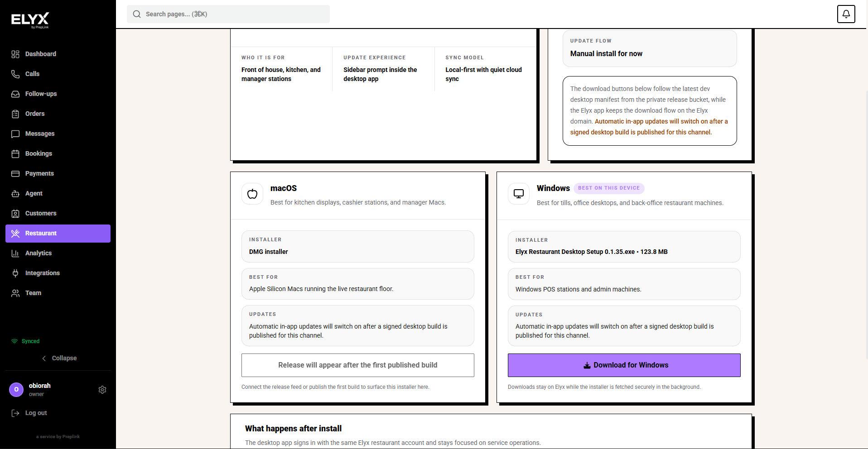Screen dimensions: 868x449
Task: Click the Restaurant utensils icon
Action: (15, 234)
